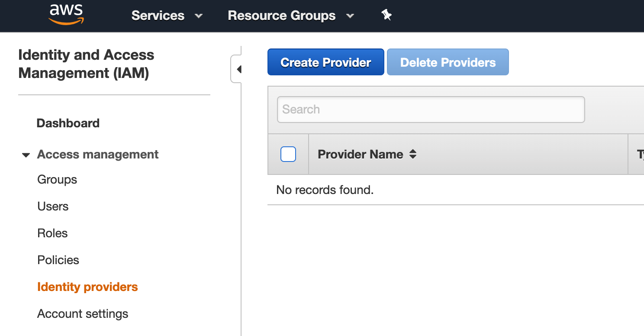Click the Provider Name column header

360,154
